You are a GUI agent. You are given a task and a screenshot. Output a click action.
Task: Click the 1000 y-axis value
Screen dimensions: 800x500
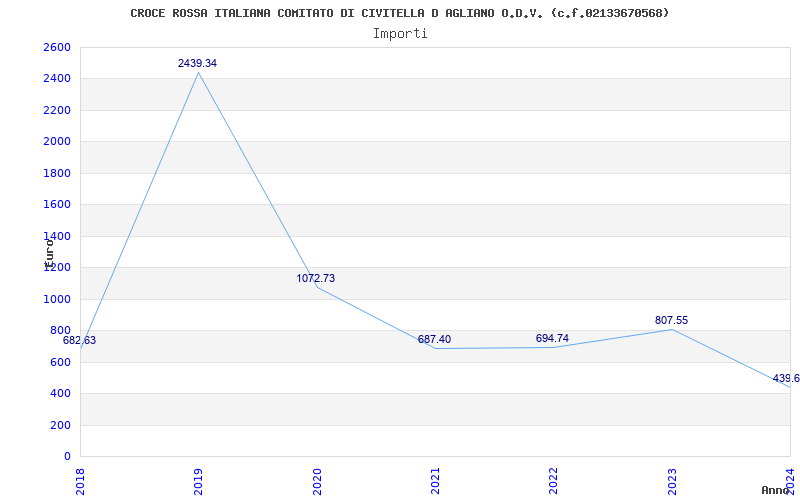point(57,299)
